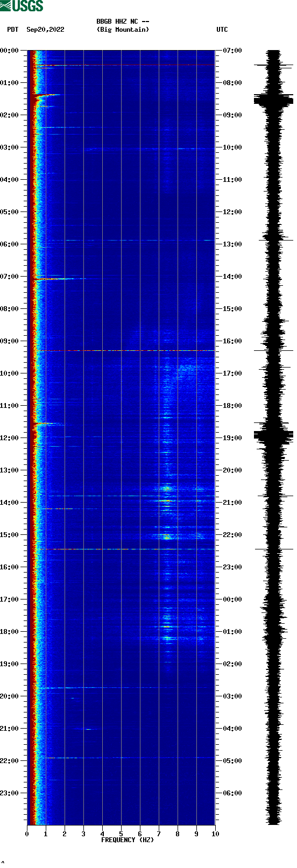Click the frequency tick label '7'

(x=159, y=834)
